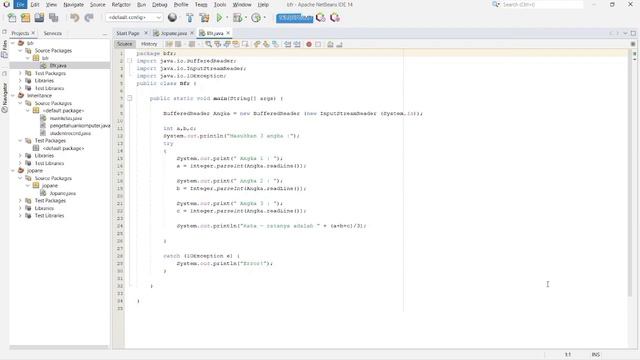
Task: Click the Source view button
Action: pyautogui.click(x=124, y=44)
